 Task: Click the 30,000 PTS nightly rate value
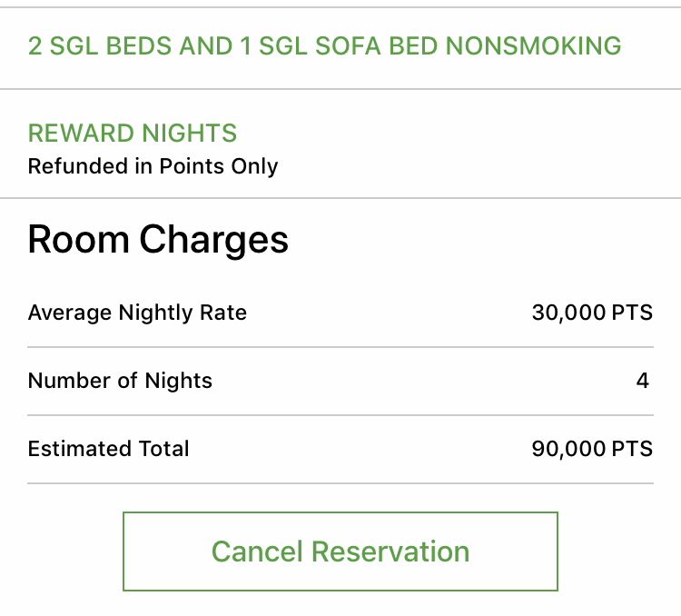tap(592, 313)
